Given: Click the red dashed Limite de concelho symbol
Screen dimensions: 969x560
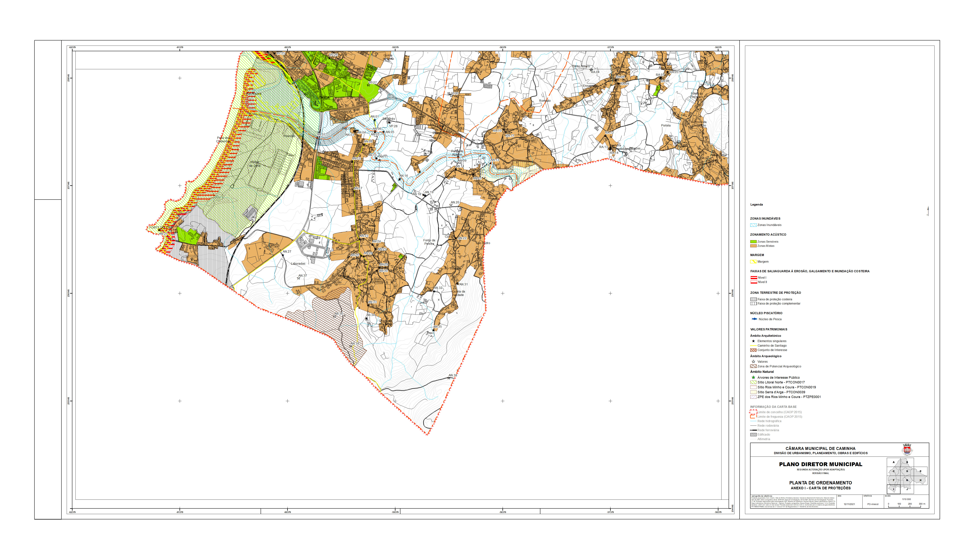Looking at the screenshot, I should click(x=753, y=412).
